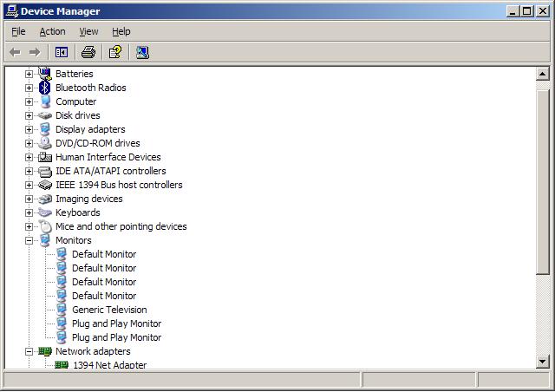Click the Back arrow toolbar button
Viewport: 555px width, 392px height.
[x=15, y=52]
